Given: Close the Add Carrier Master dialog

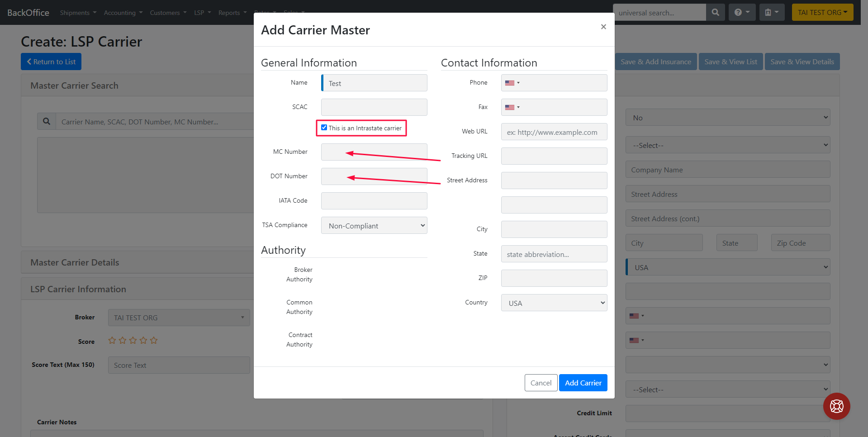Looking at the screenshot, I should point(603,27).
